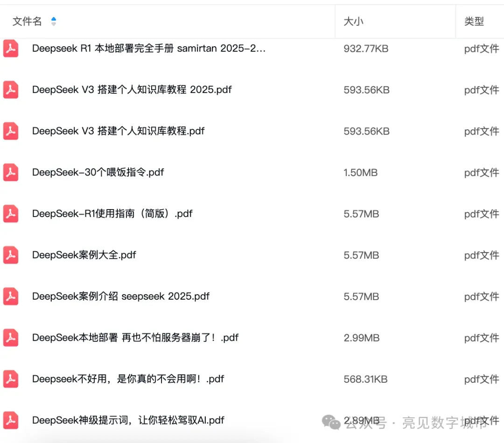The width and height of the screenshot is (504, 443).
Task: Sort files by the 文件名 column arrow
Action: (x=54, y=21)
